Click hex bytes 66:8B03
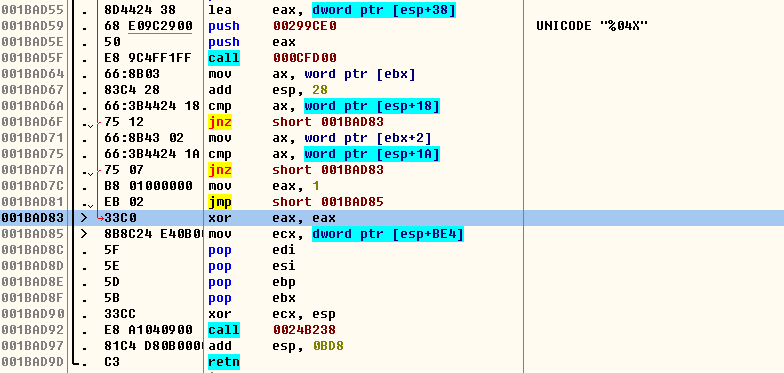784x373 pixels. click(132, 74)
